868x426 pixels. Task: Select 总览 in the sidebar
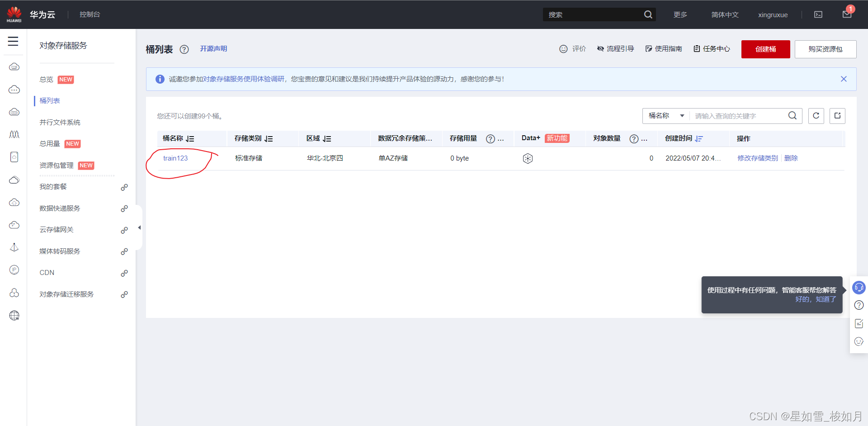pyautogui.click(x=46, y=80)
